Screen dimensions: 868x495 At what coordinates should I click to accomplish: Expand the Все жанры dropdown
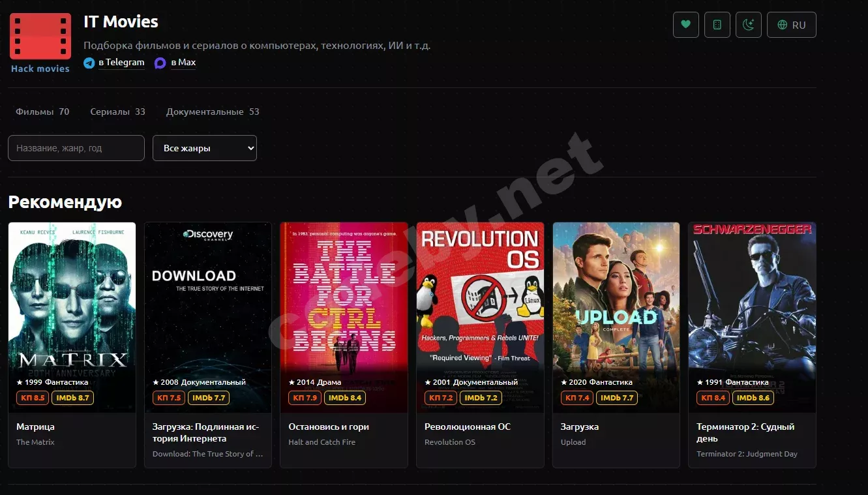point(205,148)
